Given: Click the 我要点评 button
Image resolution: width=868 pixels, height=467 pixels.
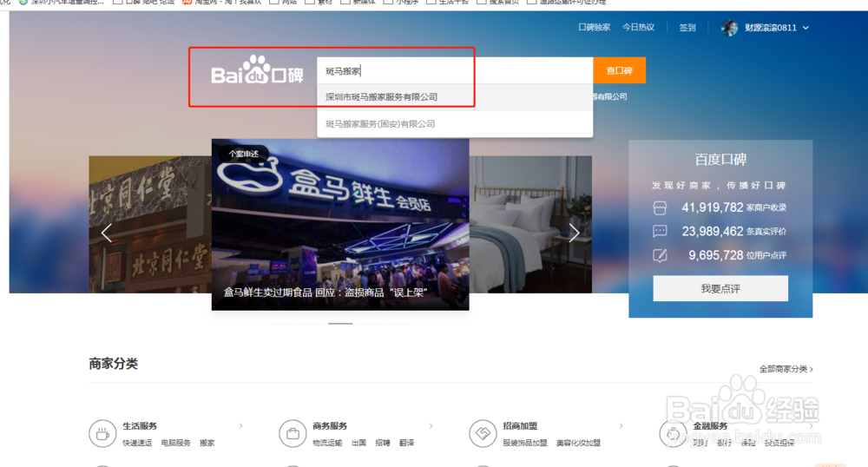Looking at the screenshot, I should pos(720,288).
